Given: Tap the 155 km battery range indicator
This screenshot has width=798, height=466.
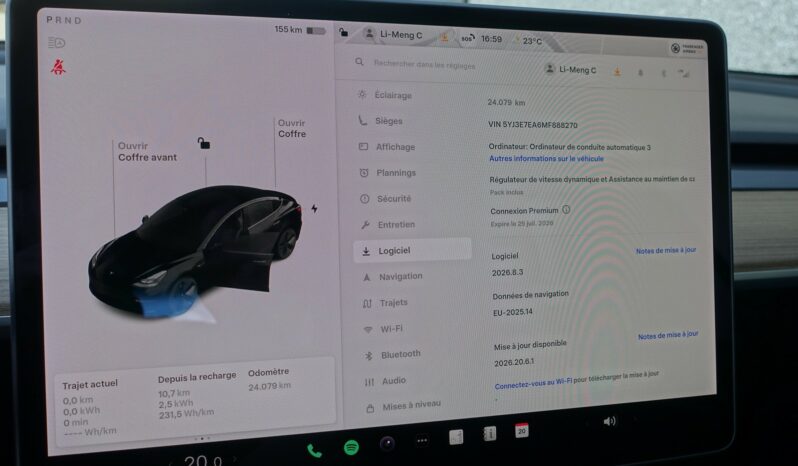Looking at the screenshot, I should coord(299,30).
